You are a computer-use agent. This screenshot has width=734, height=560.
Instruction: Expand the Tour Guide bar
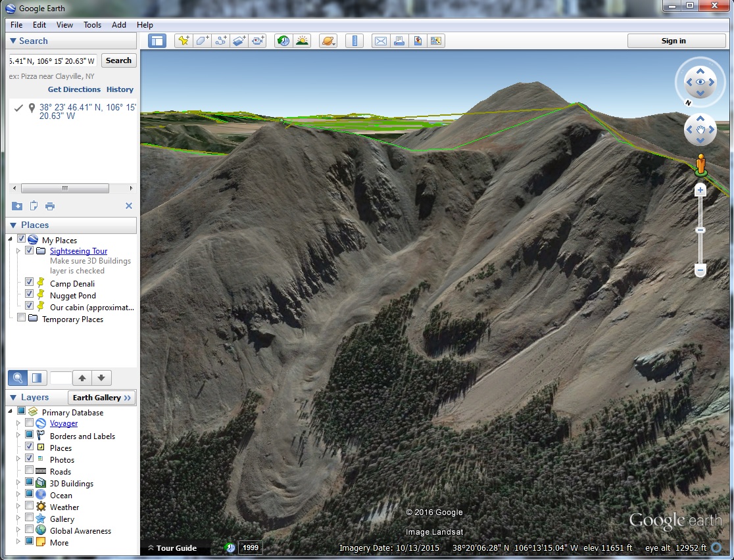172,548
